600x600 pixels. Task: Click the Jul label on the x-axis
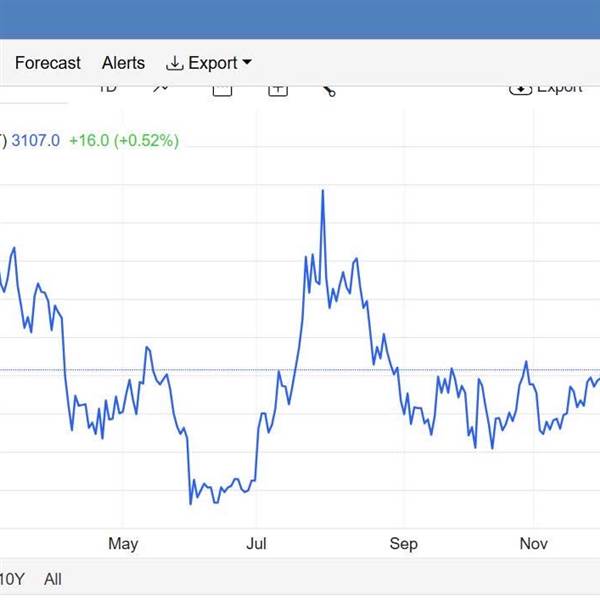click(257, 544)
